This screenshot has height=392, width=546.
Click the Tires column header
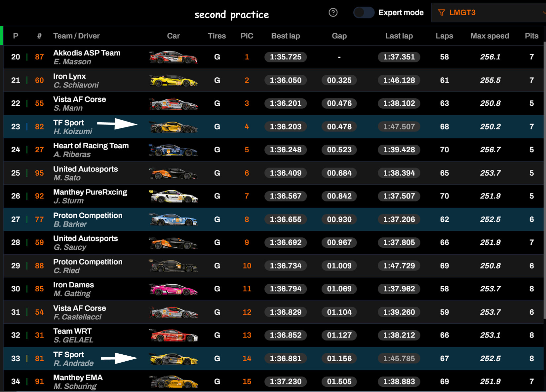point(217,36)
